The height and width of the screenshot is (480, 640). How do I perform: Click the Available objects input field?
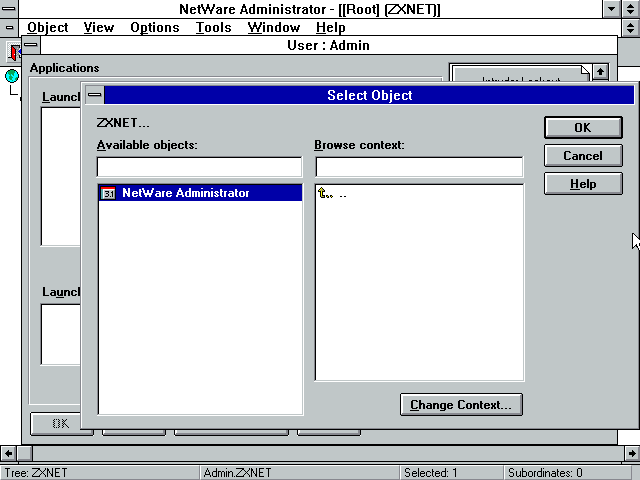pos(200,167)
